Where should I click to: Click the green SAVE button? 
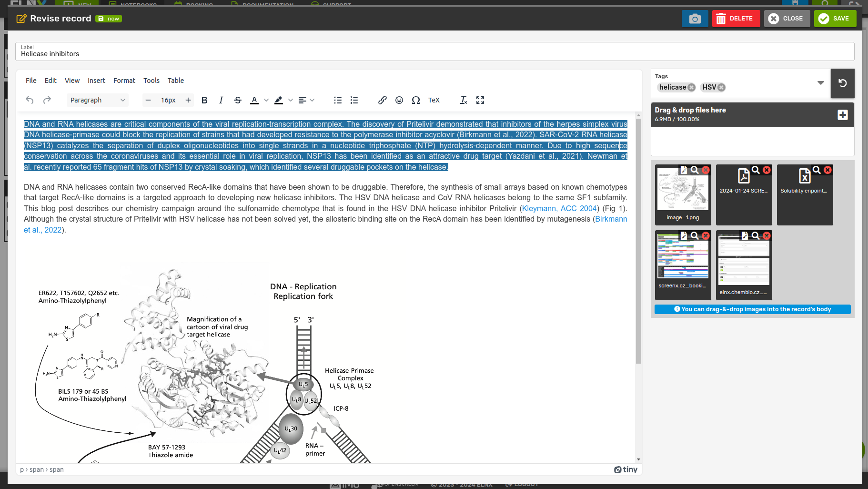(x=835, y=19)
